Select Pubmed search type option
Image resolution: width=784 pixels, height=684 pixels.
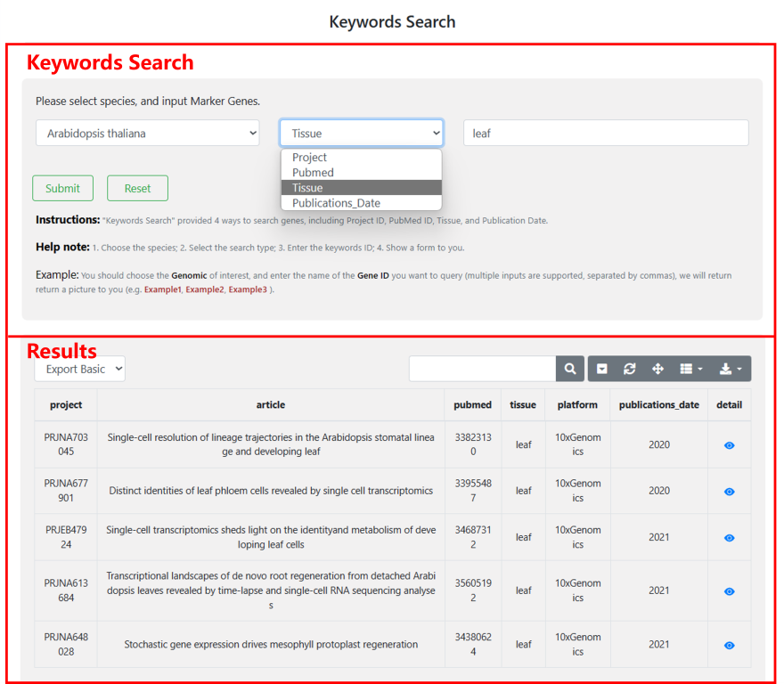point(313,173)
